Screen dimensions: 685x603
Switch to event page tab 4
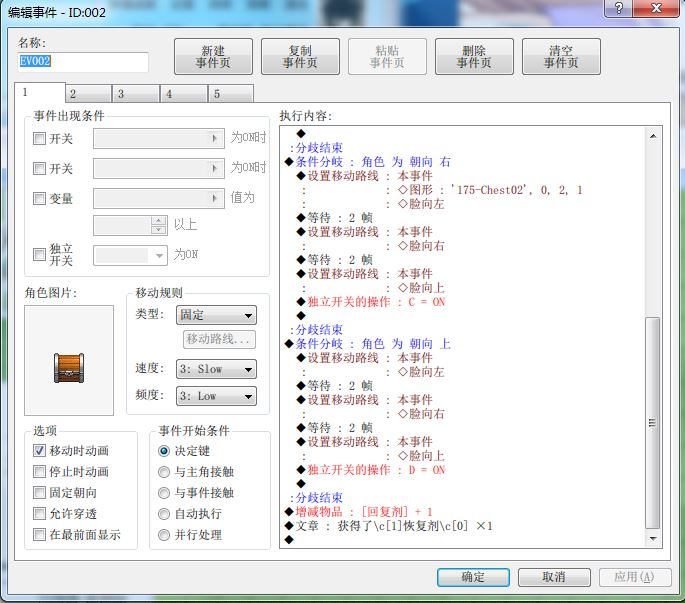coord(184,94)
